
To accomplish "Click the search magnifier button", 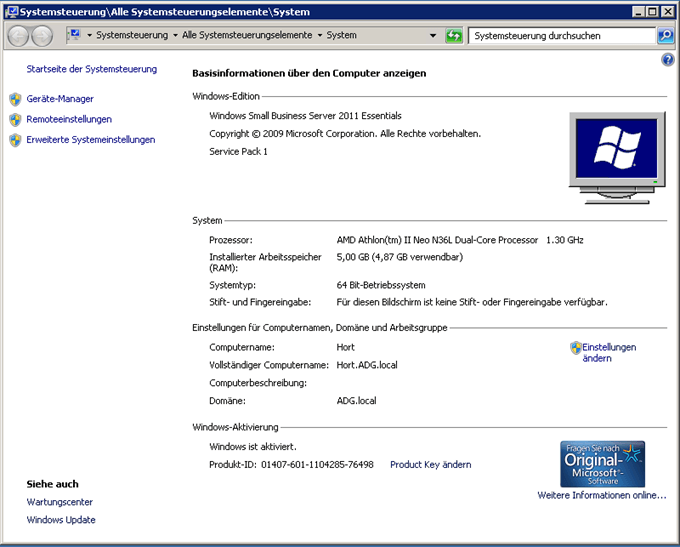I will [665, 36].
